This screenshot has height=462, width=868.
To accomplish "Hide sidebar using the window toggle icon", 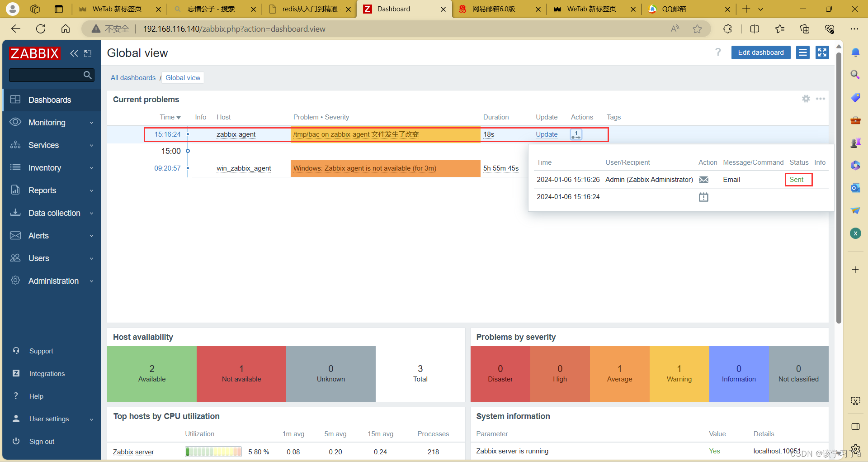I will [88, 53].
